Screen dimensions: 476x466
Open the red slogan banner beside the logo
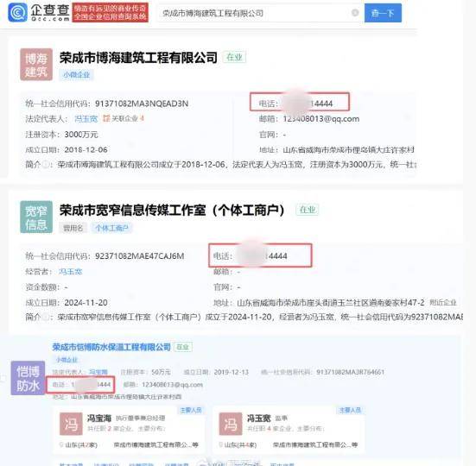point(111,12)
